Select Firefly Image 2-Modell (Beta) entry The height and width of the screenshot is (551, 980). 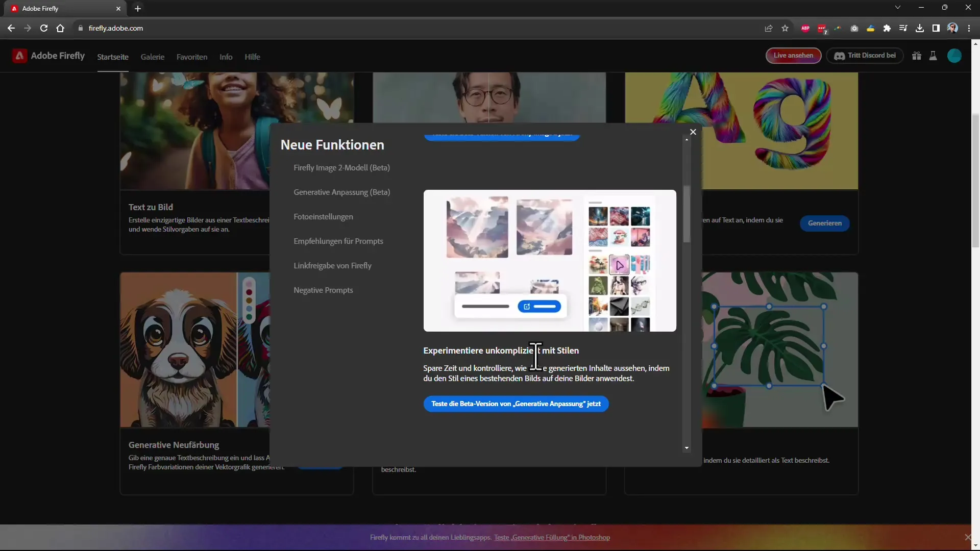(341, 168)
